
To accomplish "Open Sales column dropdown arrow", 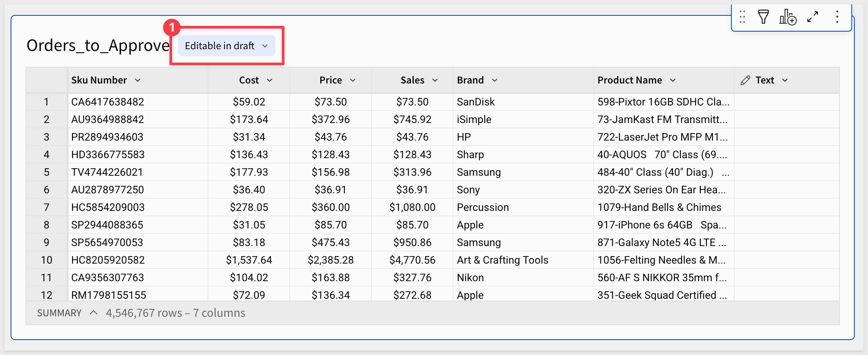I will coord(435,80).
